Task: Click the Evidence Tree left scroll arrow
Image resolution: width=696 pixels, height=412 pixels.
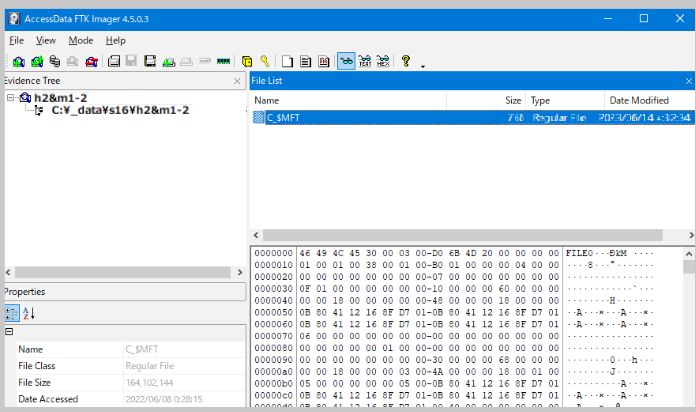Action: [8, 272]
